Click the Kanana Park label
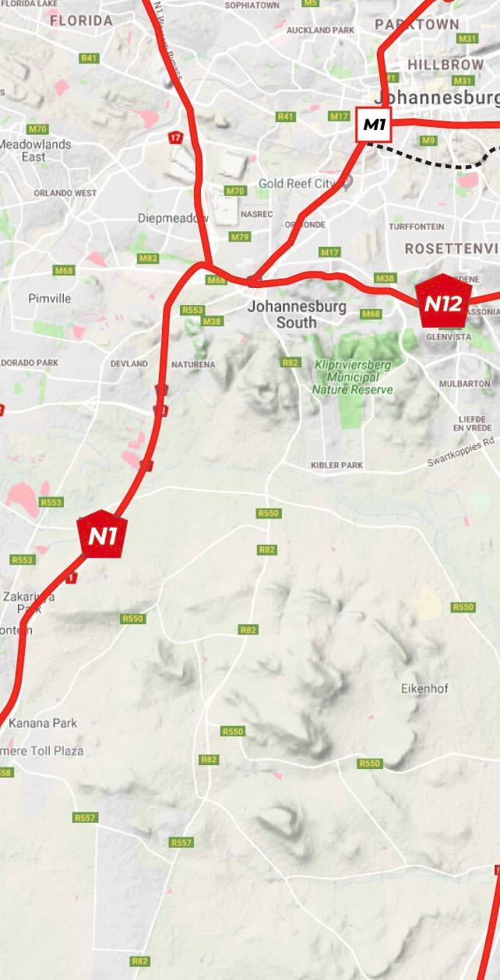The height and width of the screenshot is (980, 500). pos(43,723)
